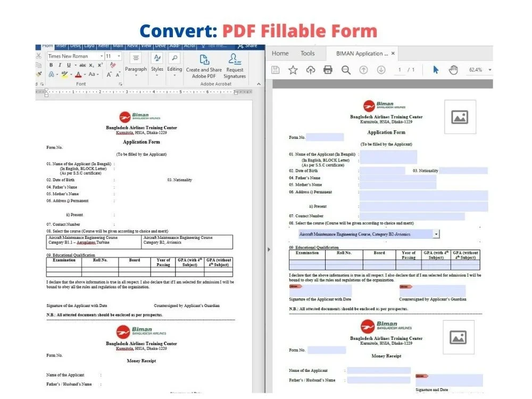
Task: Open the Times New Roman font dropdown
Action: (102, 56)
